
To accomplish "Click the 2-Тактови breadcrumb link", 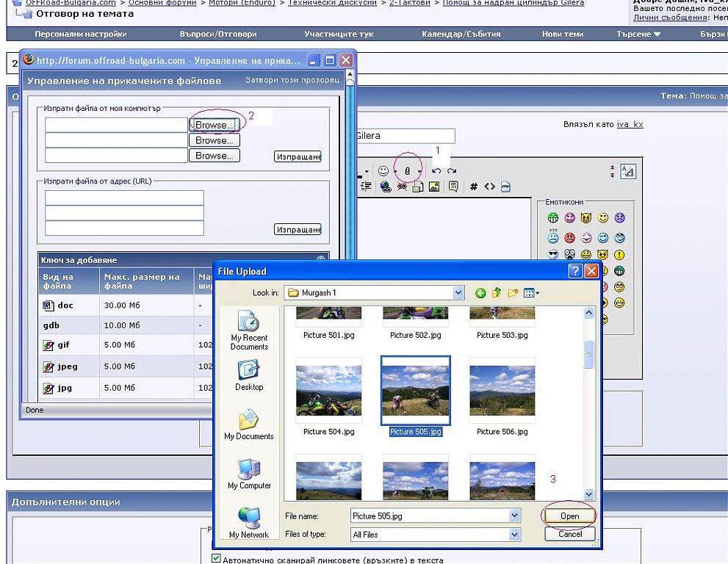I will 409,3.
